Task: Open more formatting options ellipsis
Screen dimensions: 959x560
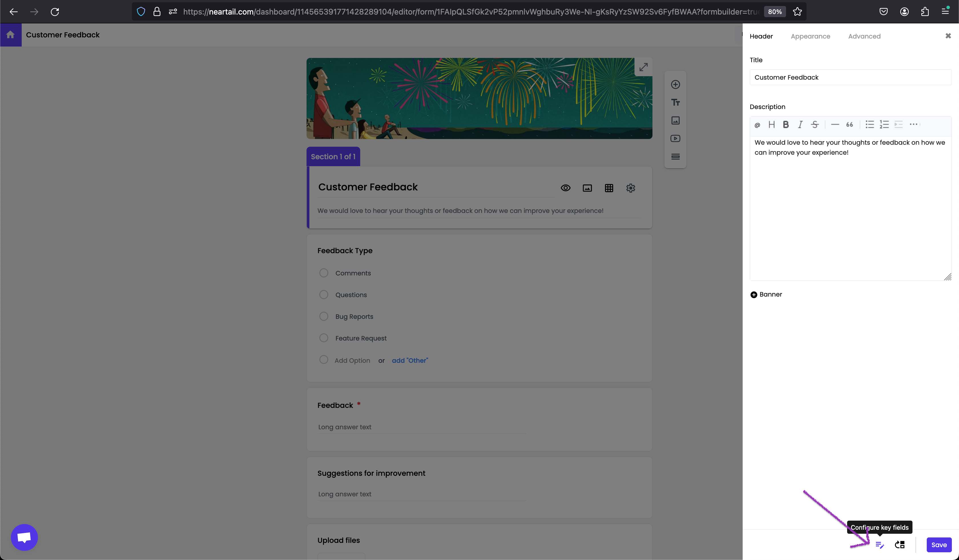Action: [x=913, y=124]
